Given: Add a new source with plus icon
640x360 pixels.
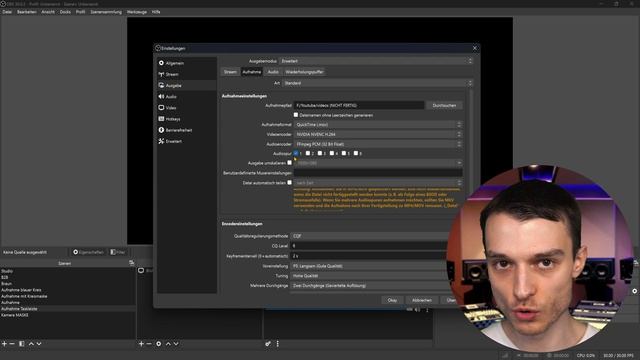Looking at the screenshot, I should pyautogui.click(x=141, y=344).
